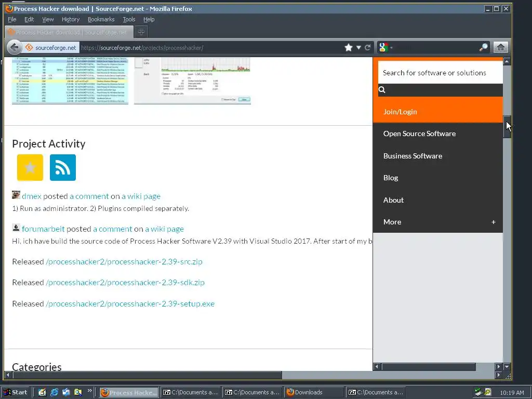Click forumarbeit's avatar icon
Screen dimensions: 532x399
click(16, 228)
